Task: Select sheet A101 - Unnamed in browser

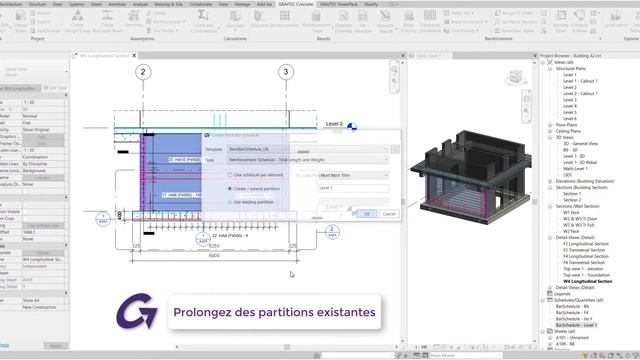Action: (572, 338)
